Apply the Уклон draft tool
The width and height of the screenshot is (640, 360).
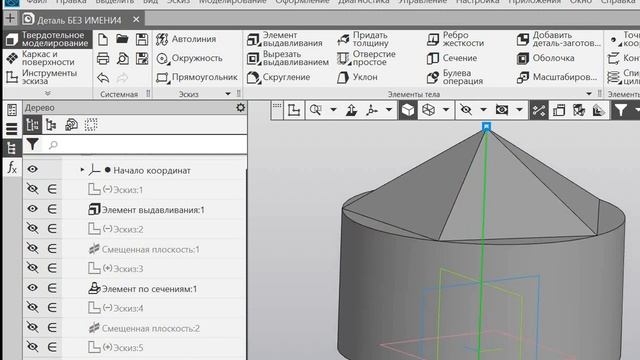coord(358,77)
